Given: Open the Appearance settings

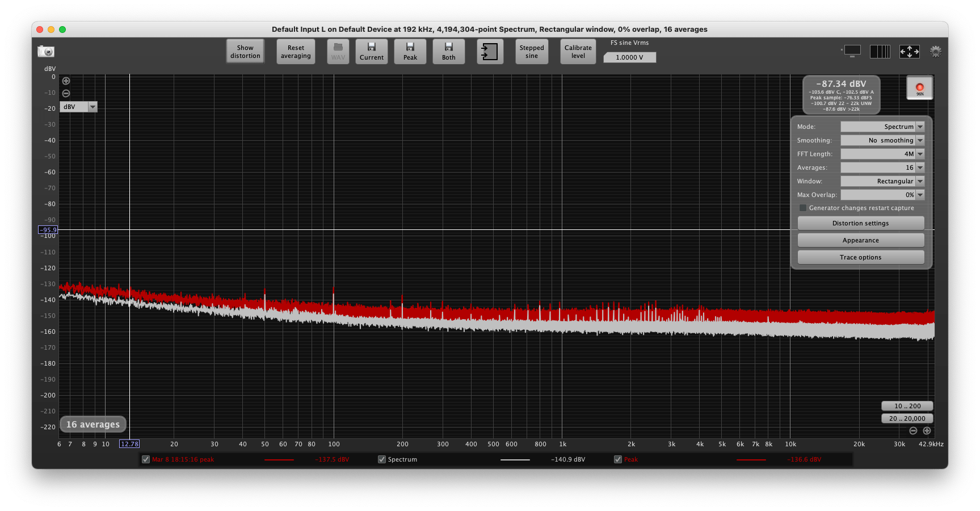Looking at the screenshot, I should point(861,240).
